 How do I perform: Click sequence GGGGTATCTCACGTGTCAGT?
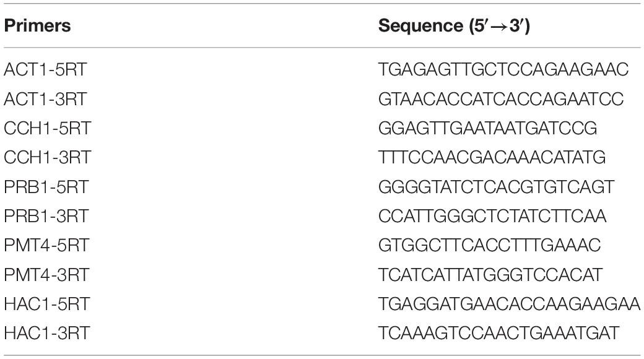496,187
